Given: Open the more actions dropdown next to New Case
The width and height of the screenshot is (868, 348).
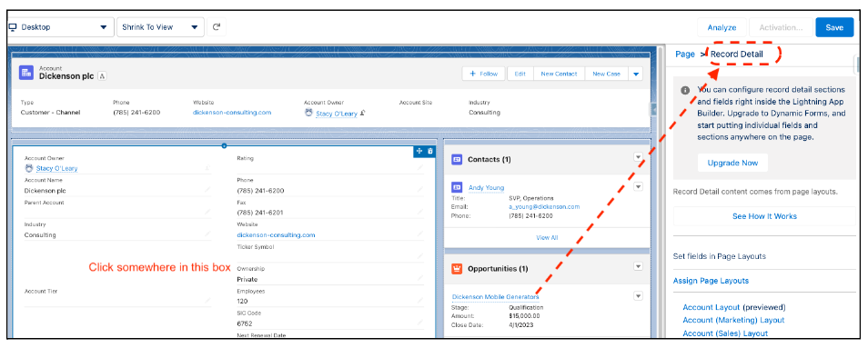Looking at the screenshot, I should (x=635, y=74).
